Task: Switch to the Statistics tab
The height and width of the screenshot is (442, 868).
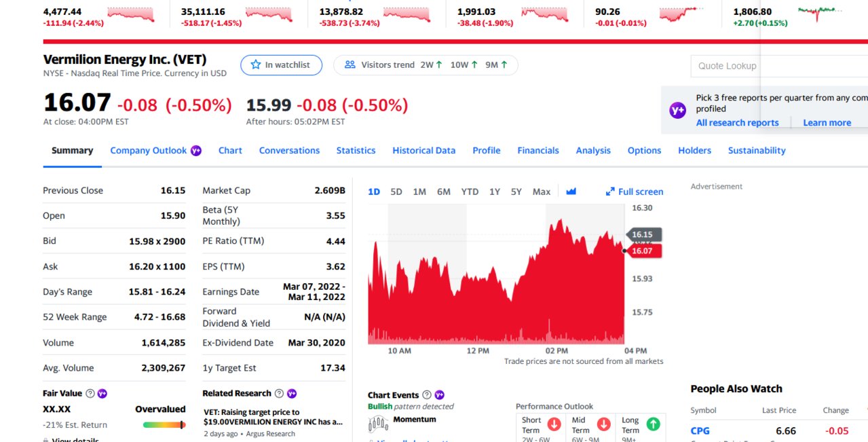Action: pyautogui.click(x=356, y=151)
